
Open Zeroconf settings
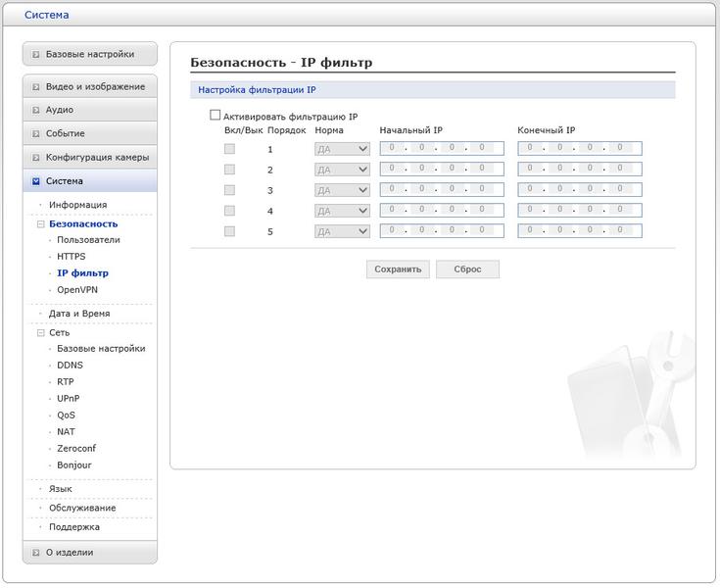76,449
